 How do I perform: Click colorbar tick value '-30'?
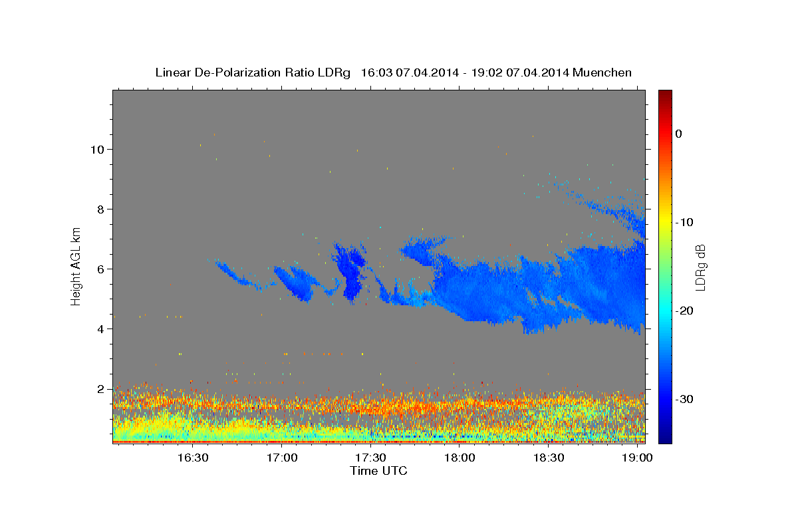686,399
